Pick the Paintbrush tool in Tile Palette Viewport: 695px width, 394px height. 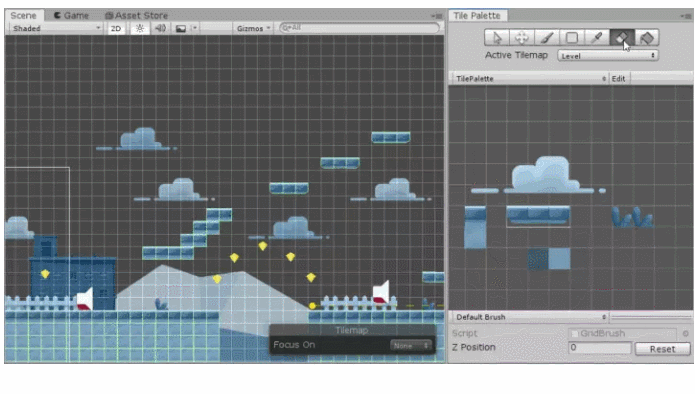(x=547, y=38)
